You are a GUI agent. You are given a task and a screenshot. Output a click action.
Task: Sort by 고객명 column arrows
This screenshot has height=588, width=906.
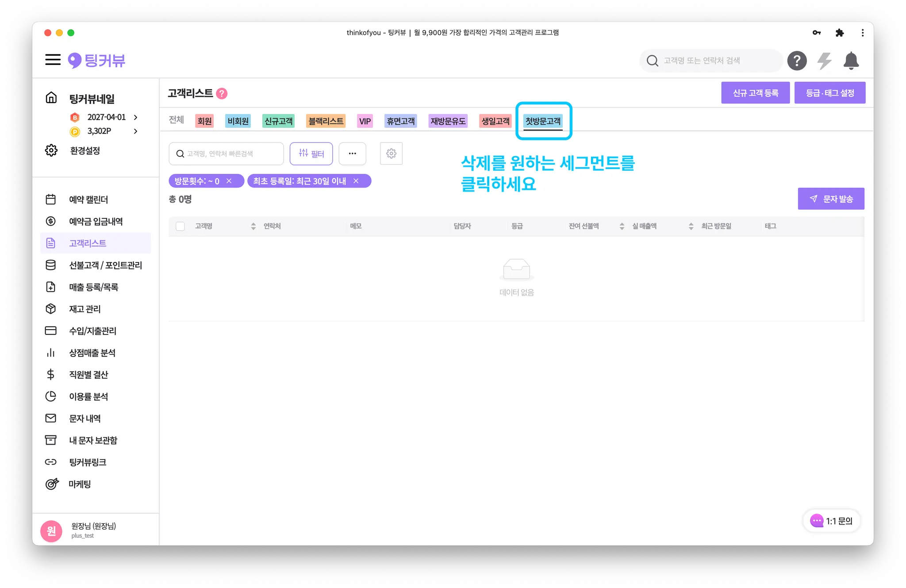point(253,226)
